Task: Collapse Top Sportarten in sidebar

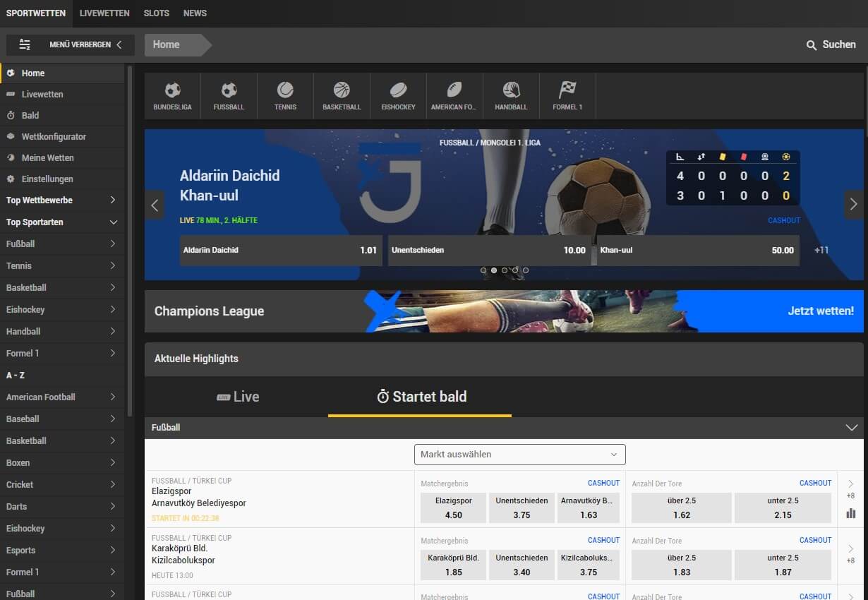Action: tap(113, 222)
